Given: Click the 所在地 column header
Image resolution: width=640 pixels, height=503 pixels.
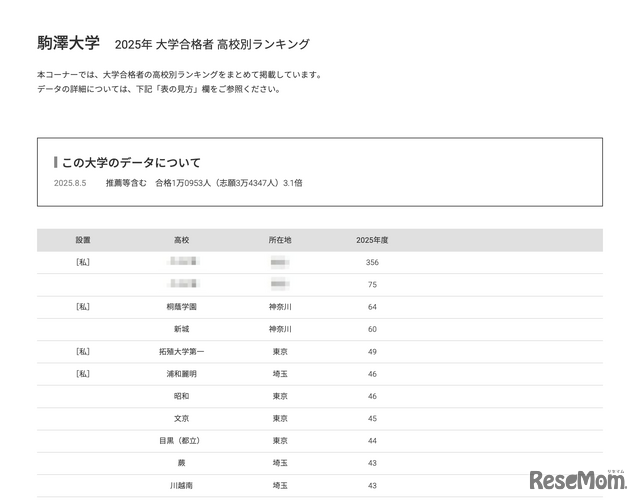Looking at the screenshot, I should (x=280, y=240).
